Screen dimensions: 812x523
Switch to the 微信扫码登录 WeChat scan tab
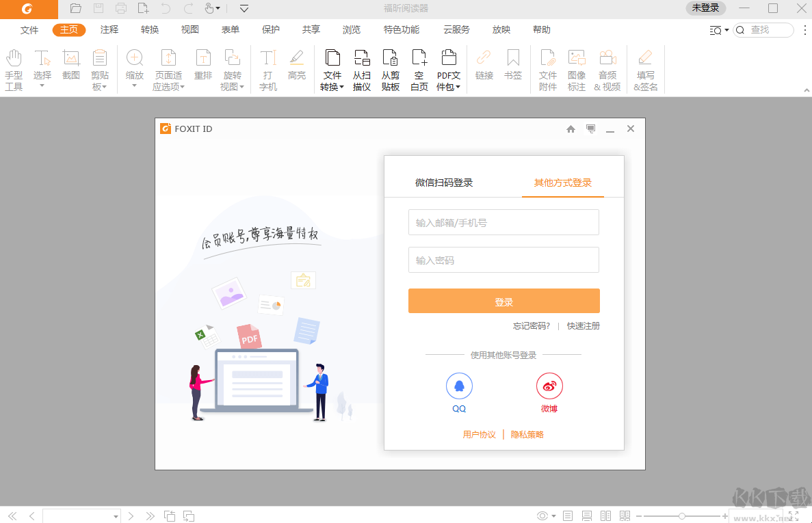coord(445,183)
